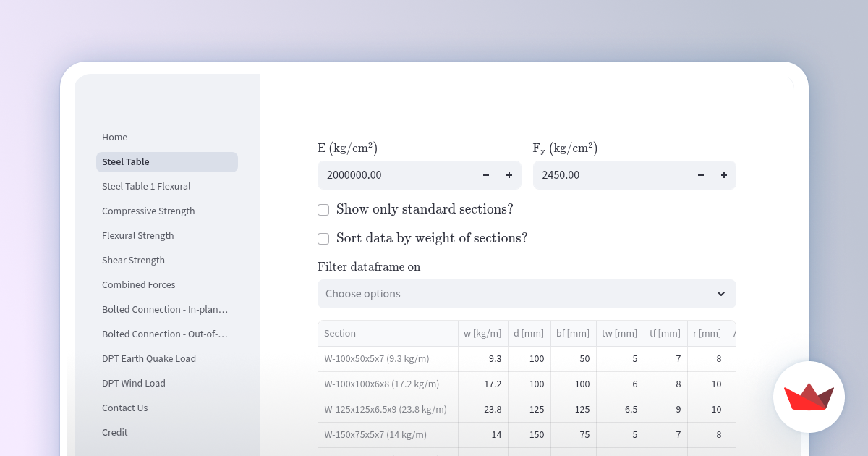Click the minus stepper for E value
This screenshot has height=456, width=868.
486,175
